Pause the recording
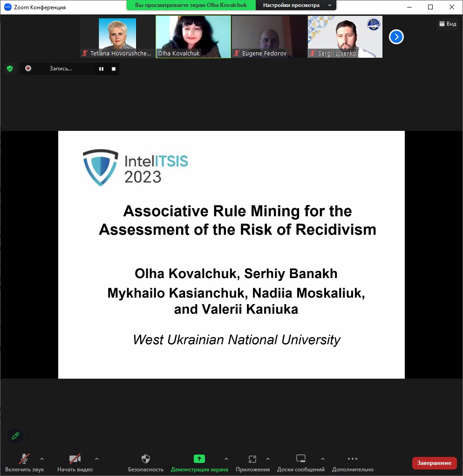The width and height of the screenshot is (463, 476). 101,69
